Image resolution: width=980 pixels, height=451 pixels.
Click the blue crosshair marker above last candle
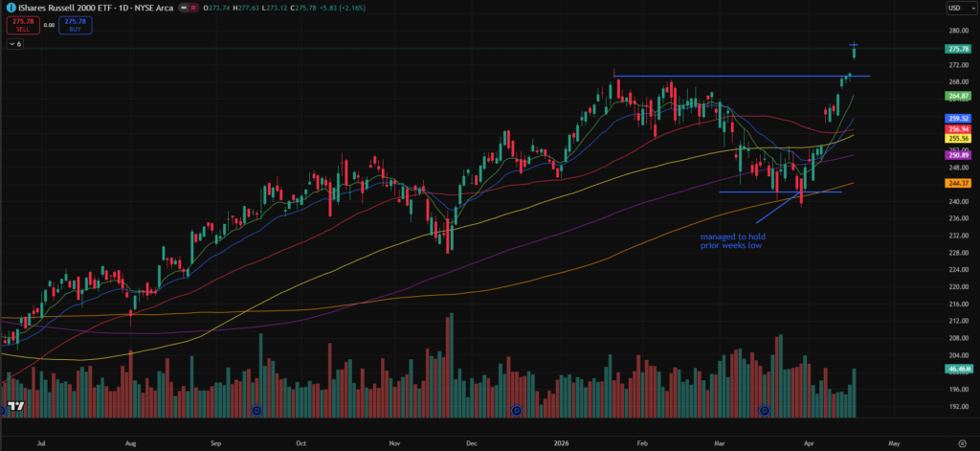(x=854, y=44)
